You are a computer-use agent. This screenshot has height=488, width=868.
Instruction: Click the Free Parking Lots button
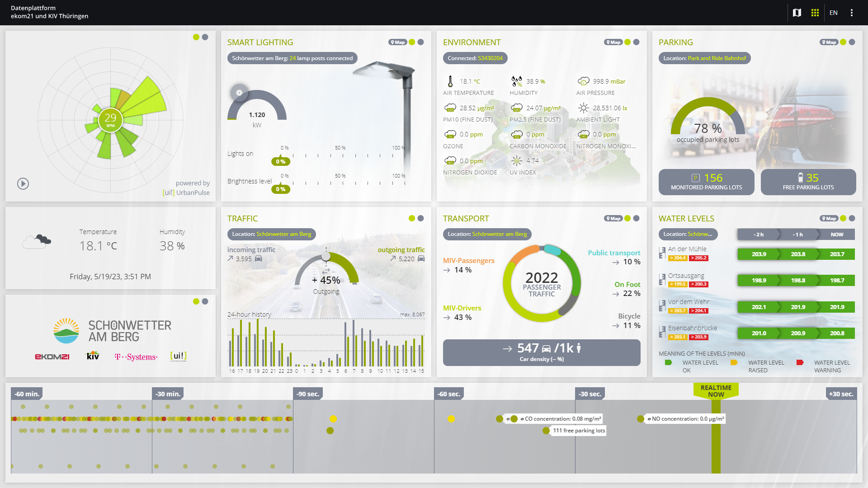pos(808,182)
